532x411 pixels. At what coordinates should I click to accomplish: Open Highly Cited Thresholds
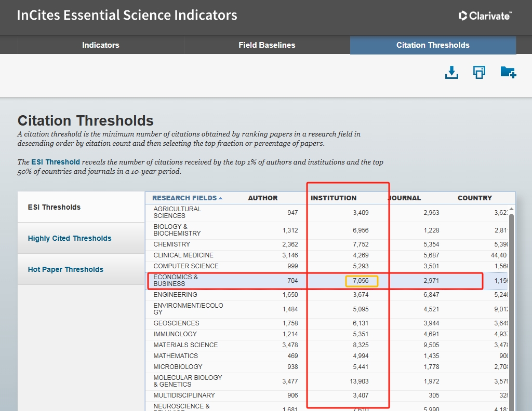pyautogui.click(x=70, y=238)
